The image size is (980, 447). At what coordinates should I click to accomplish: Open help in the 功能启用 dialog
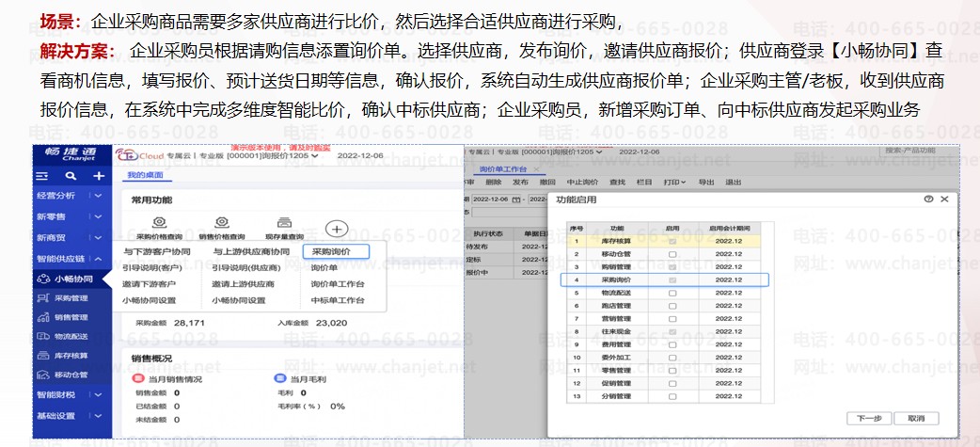pyautogui.click(x=929, y=199)
